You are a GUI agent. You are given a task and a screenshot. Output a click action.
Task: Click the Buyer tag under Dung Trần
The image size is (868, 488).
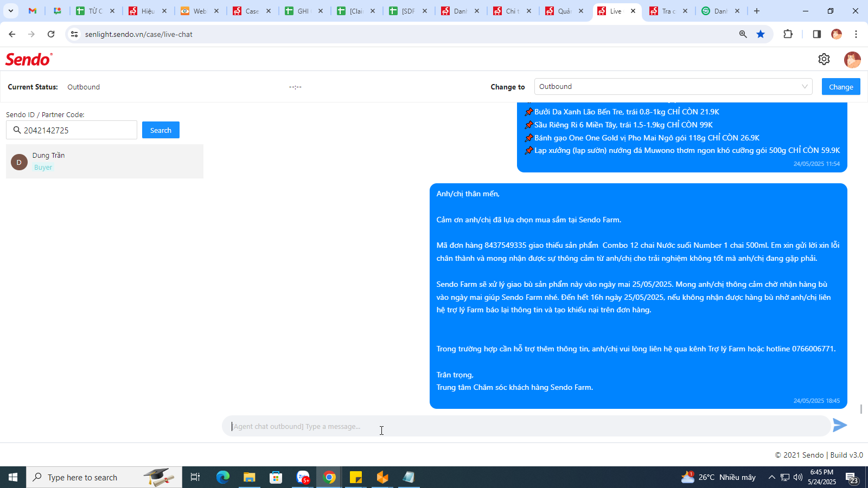pyautogui.click(x=43, y=168)
